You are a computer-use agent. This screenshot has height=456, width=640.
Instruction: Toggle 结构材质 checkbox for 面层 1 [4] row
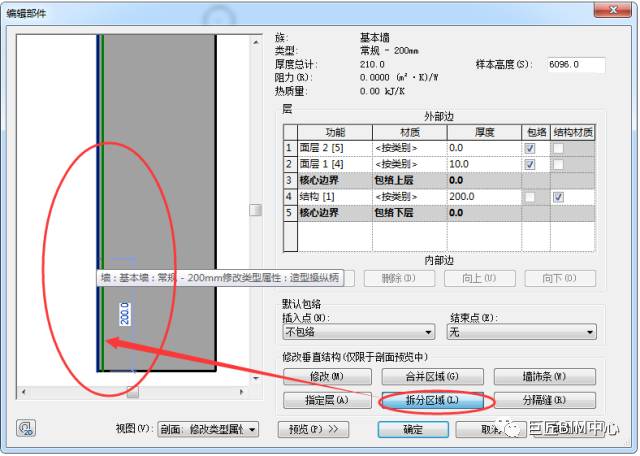558,165
